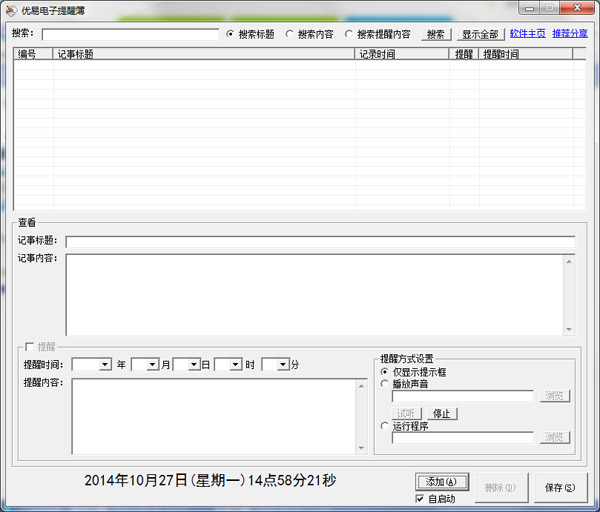Open the day (日) dropdown
This screenshot has width=600, height=512.
[194, 364]
